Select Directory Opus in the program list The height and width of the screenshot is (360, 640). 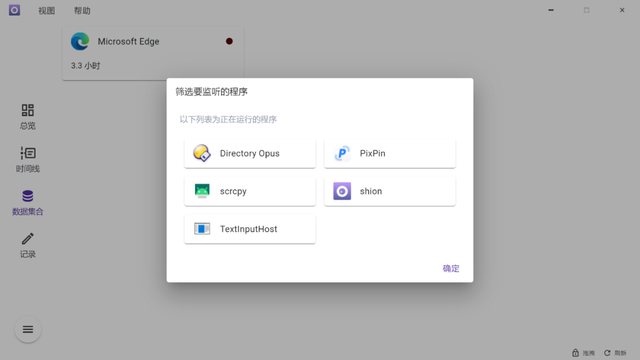point(249,153)
